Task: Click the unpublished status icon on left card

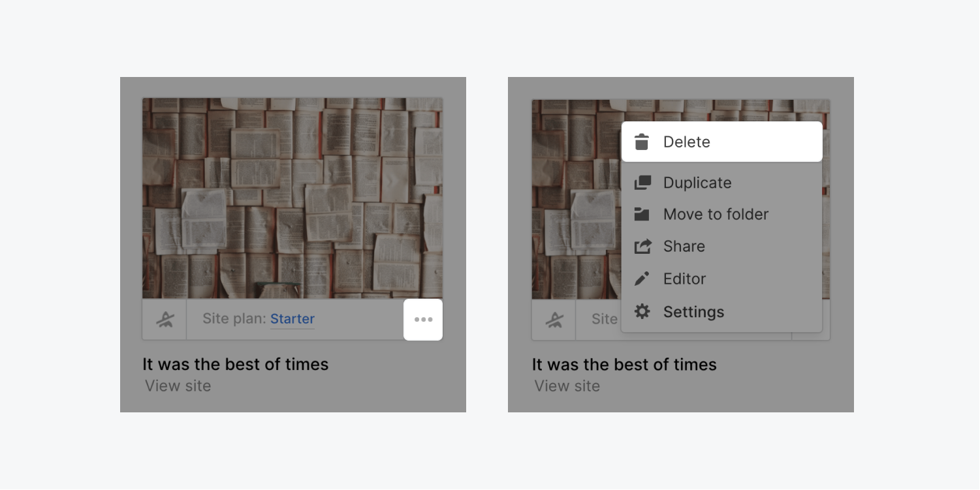Action: point(165,320)
